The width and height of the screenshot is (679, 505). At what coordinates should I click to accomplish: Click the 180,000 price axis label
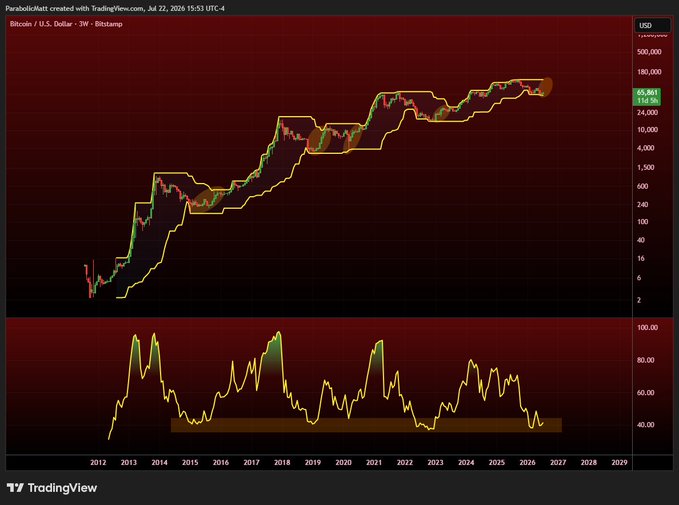pyautogui.click(x=649, y=72)
